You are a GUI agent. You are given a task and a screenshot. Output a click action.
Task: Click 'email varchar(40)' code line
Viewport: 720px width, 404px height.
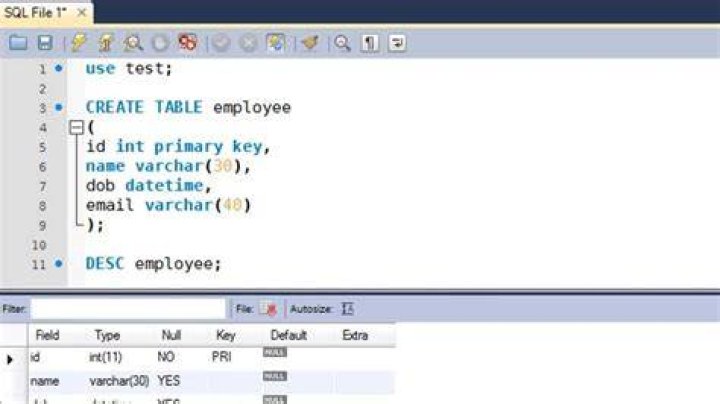point(169,205)
